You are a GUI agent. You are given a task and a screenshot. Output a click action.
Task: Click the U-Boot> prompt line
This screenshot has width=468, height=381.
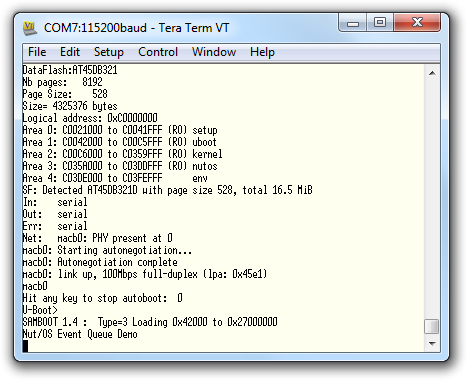pos(40,310)
